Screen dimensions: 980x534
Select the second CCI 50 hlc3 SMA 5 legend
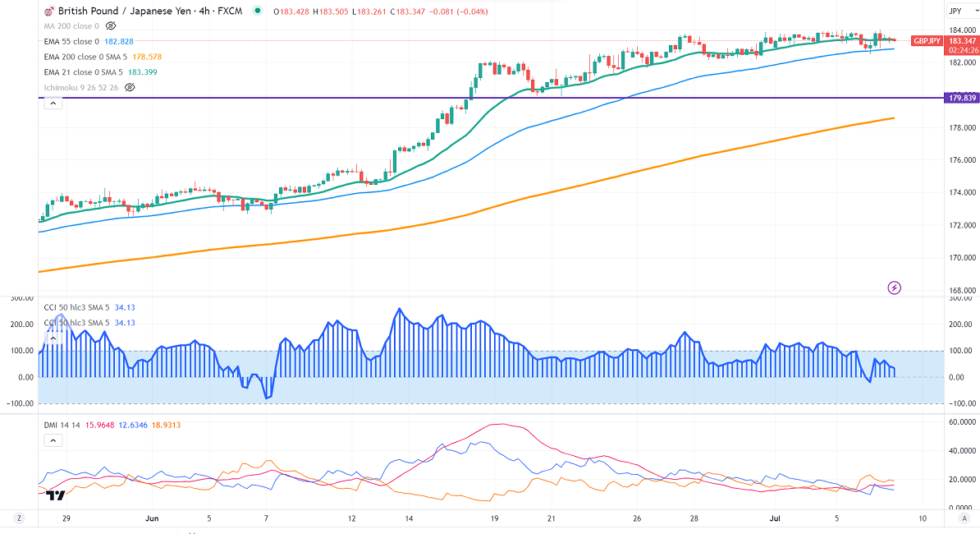pos(77,323)
